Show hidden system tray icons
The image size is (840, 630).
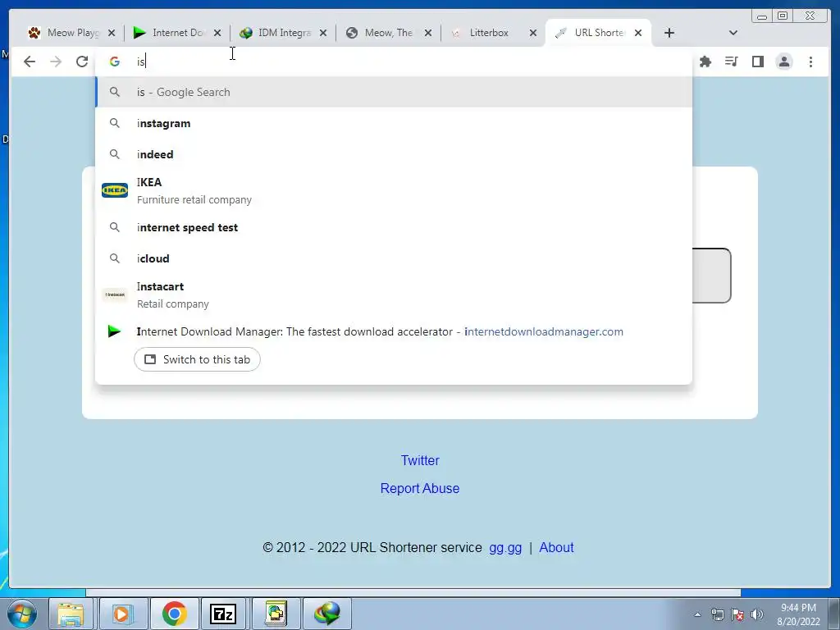(x=697, y=614)
